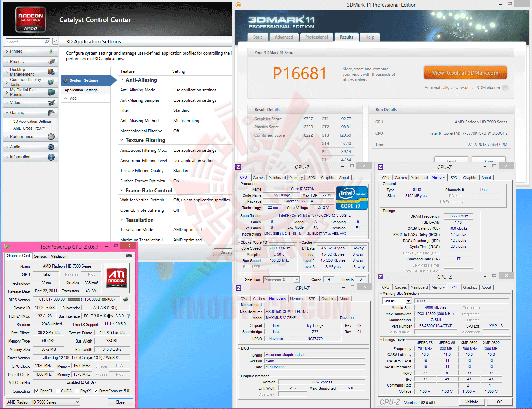Viewport: 532px width, 409px height.
Task: Collapse the Anti-Aliasing settings group
Action: [x=122, y=80]
